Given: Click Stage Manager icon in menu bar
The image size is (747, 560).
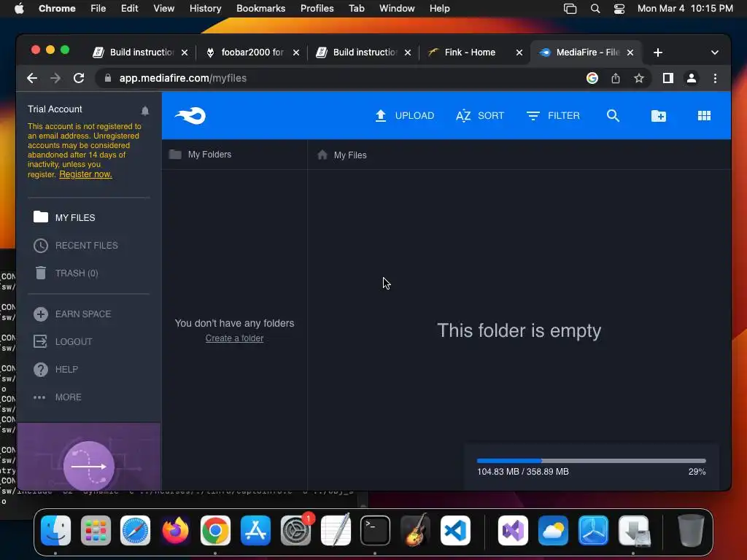Looking at the screenshot, I should pos(570,9).
